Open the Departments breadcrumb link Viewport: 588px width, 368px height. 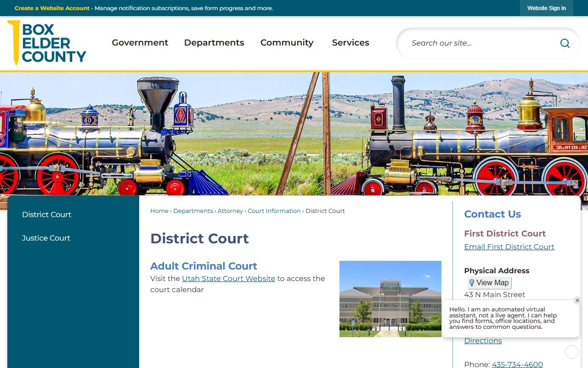193,211
